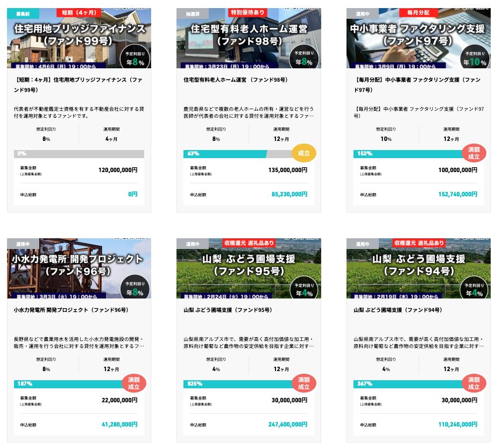
Task: Click the 0% progress bar on Fund 99
Action: pos(79,154)
